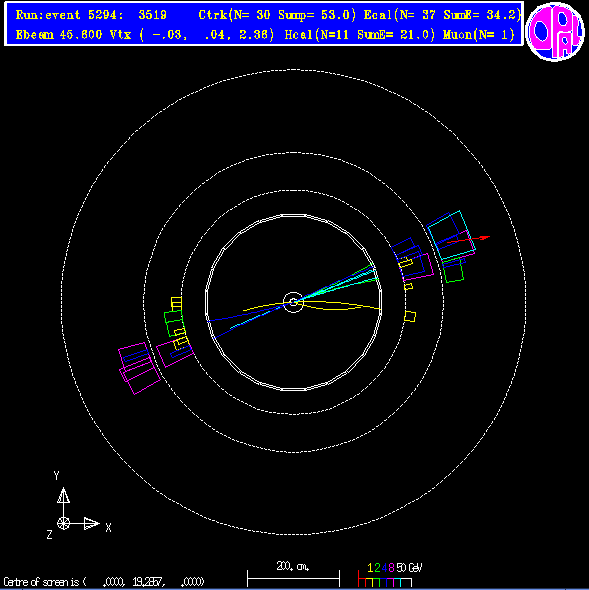The height and width of the screenshot is (590, 589).
Task: Click the Ebeam 45.600 value
Action: pos(59,35)
